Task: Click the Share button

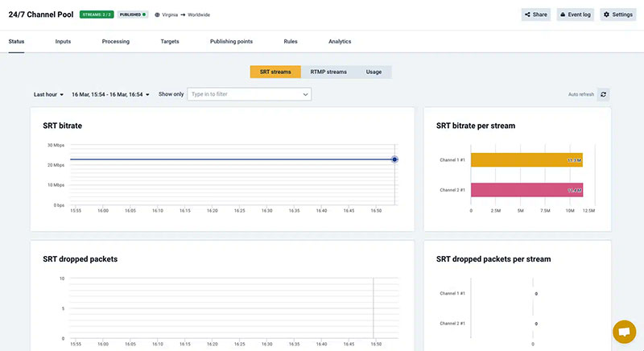Action: [535, 14]
